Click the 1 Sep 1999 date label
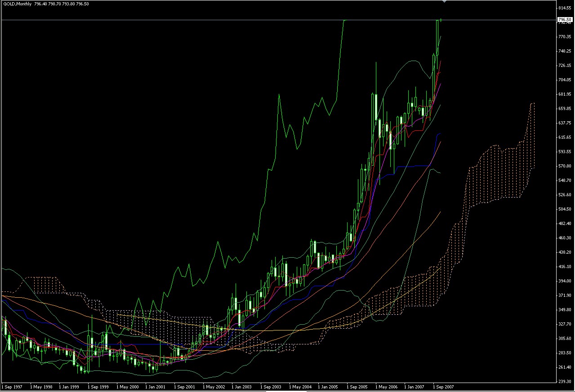This screenshot has height=392, width=575. 98,387
